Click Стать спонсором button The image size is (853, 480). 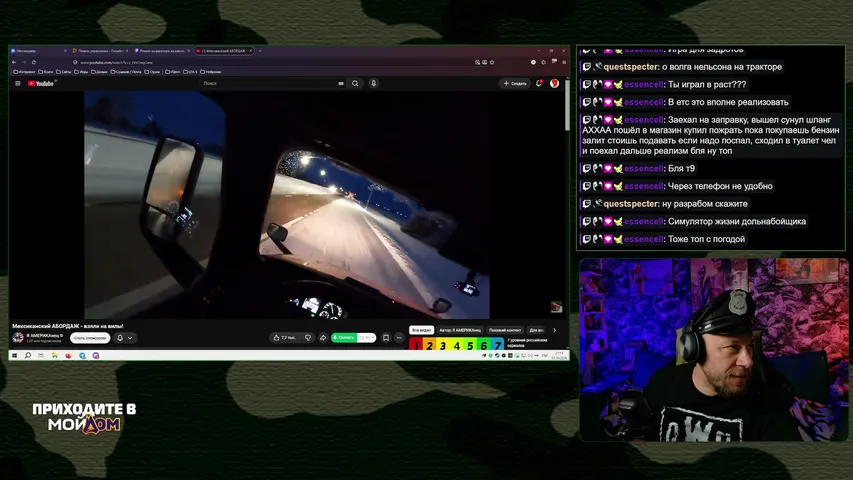pyautogui.click(x=90, y=338)
